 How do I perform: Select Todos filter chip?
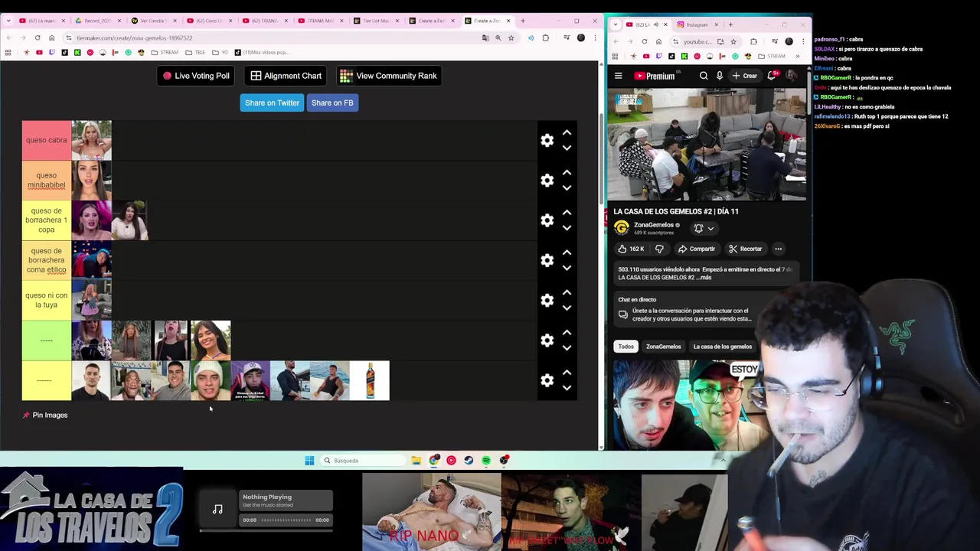(626, 347)
